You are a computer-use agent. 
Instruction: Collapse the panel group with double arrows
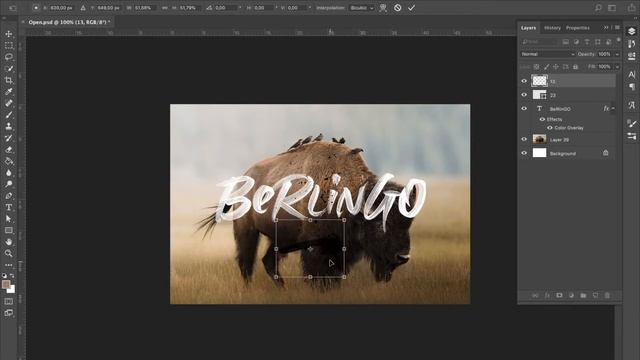pyautogui.click(x=606, y=27)
